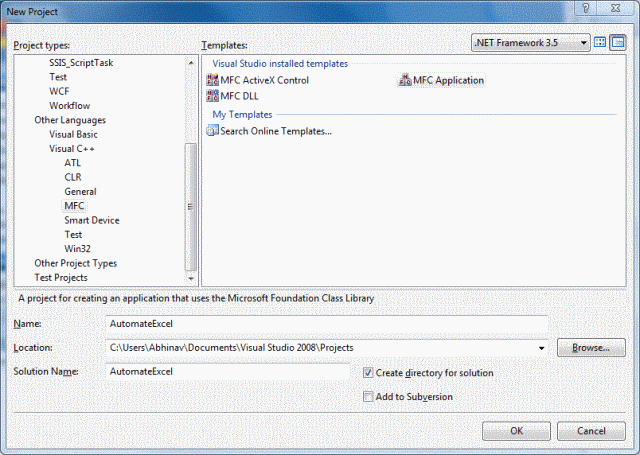Image resolution: width=640 pixels, height=455 pixels.
Task: Select Test above WCF in tree
Action: (x=58, y=77)
